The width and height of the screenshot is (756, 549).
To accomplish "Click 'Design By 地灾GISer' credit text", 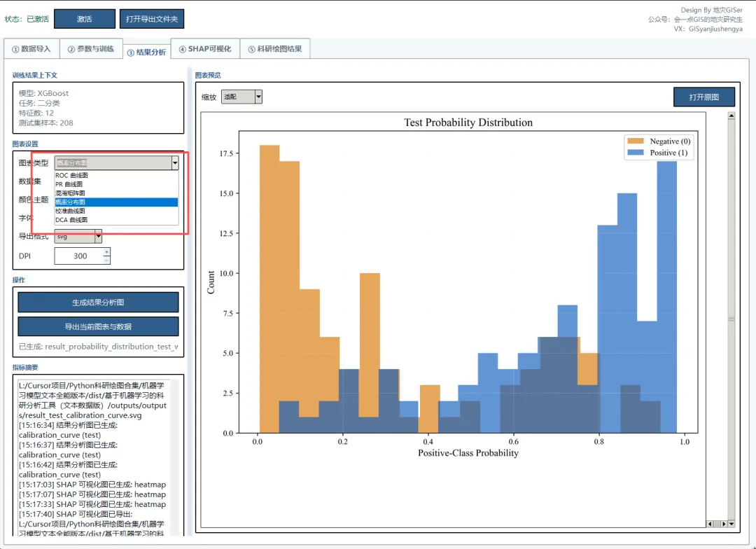I will (712, 10).
